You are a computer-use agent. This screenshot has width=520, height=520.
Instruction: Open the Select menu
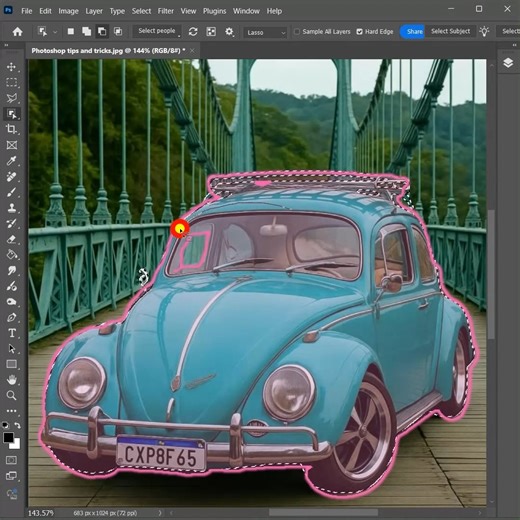(x=141, y=11)
